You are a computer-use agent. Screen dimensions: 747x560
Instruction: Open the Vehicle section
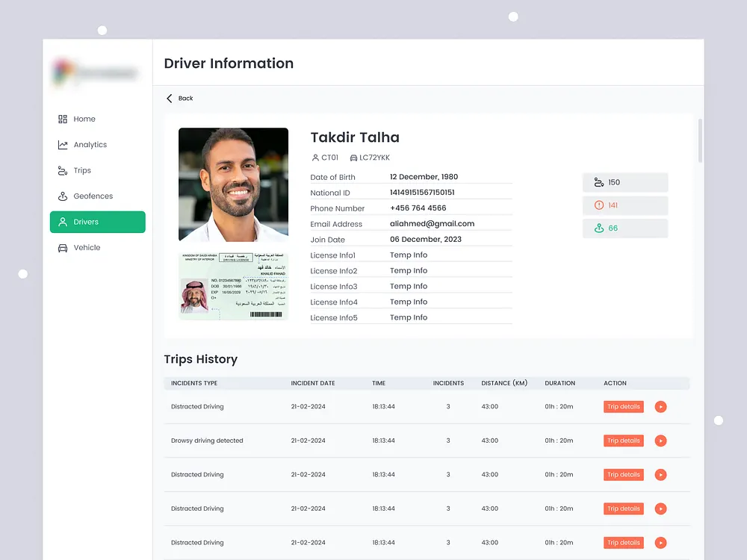tap(98, 248)
